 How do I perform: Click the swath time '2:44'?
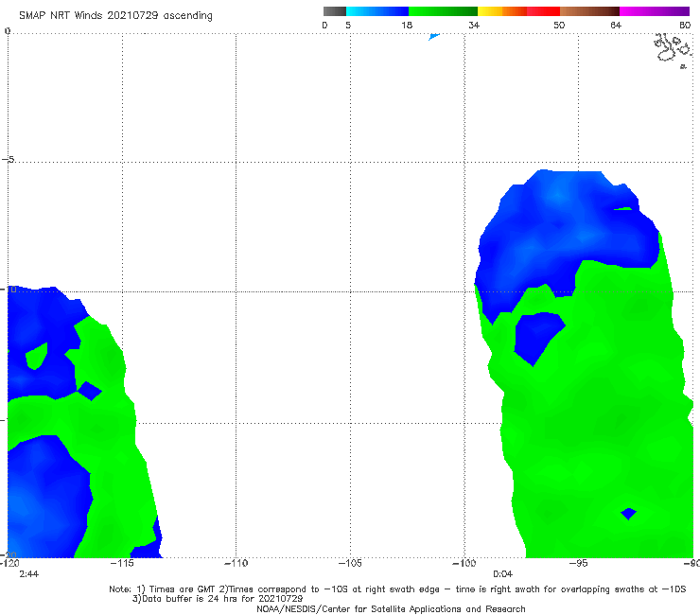[28, 574]
